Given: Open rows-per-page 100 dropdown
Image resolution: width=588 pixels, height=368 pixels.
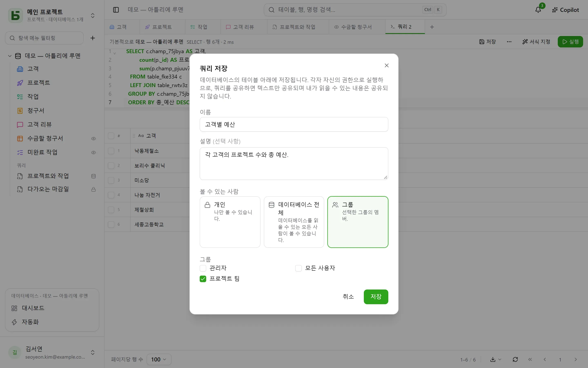Looking at the screenshot, I should (159, 359).
